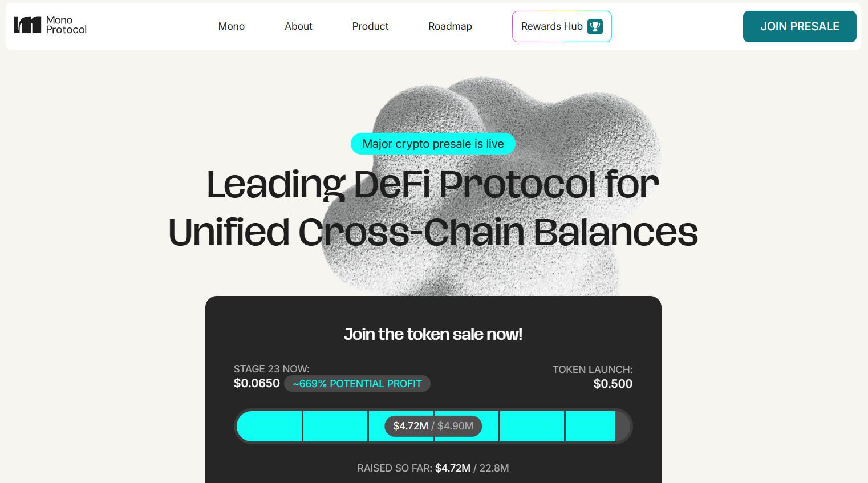The image size is (868, 483).
Task: Click the TOKEN LAUNCH price '$0.500'
Action: pyautogui.click(x=613, y=384)
